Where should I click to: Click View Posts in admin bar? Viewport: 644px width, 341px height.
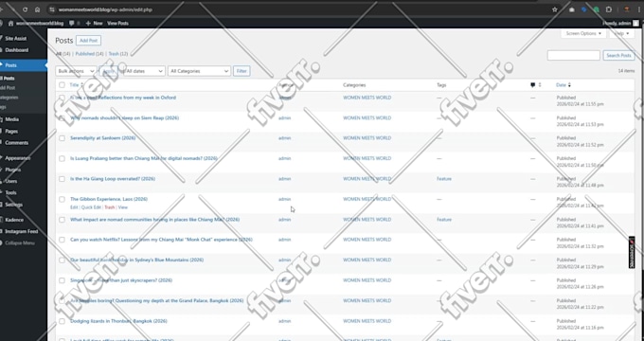[x=117, y=24]
